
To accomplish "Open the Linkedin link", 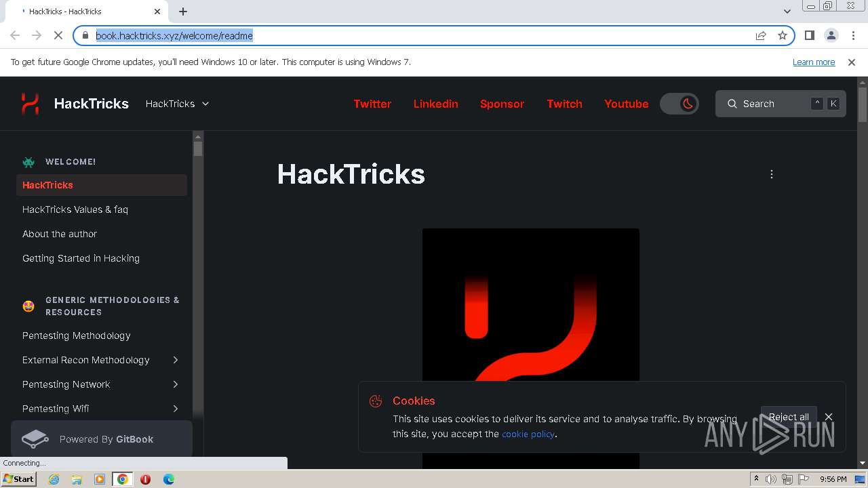I will (436, 104).
